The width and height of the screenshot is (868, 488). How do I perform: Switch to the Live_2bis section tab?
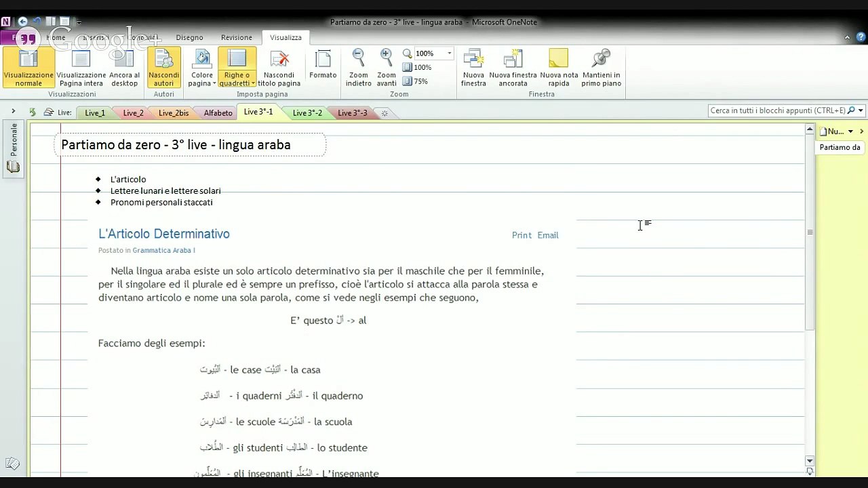pos(174,113)
